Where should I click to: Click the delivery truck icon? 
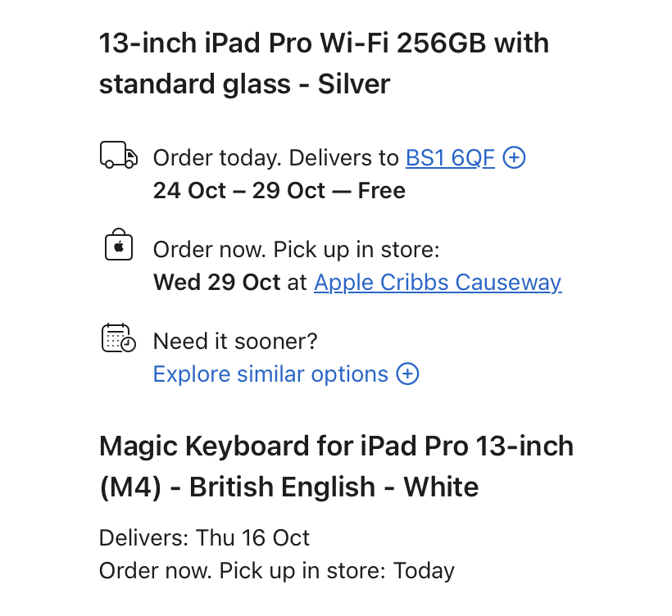[x=118, y=155]
